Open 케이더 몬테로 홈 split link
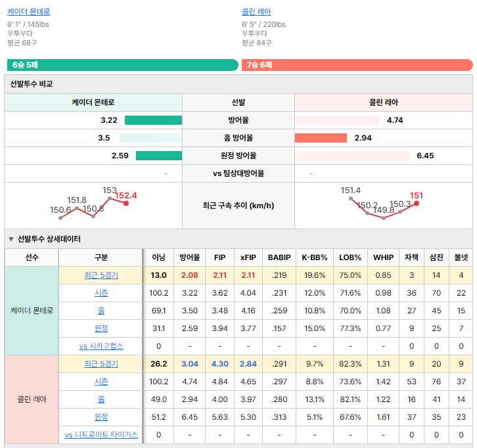Viewport: 477px width, 448px height. [x=101, y=311]
